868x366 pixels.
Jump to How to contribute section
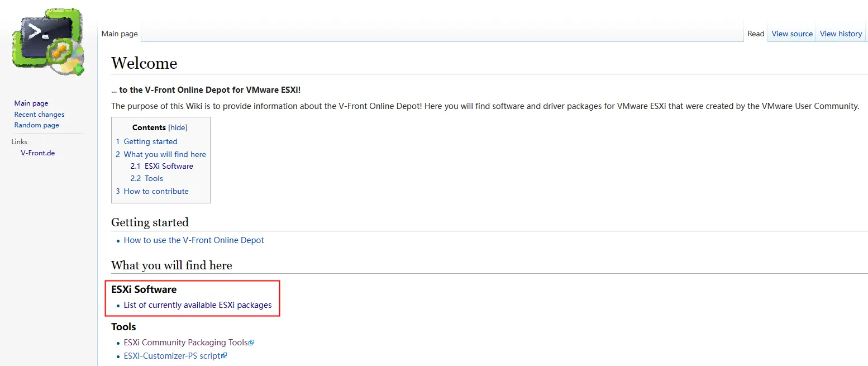156,191
